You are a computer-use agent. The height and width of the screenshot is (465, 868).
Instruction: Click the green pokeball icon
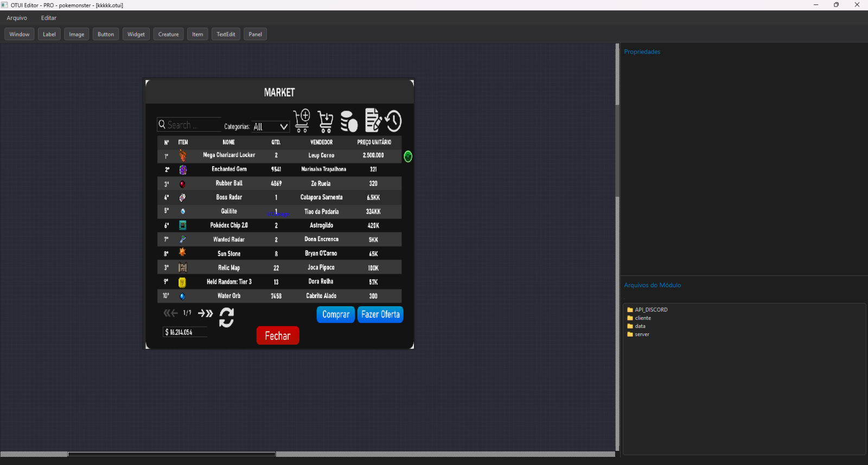pyautogui.click(x=408, y=157)
